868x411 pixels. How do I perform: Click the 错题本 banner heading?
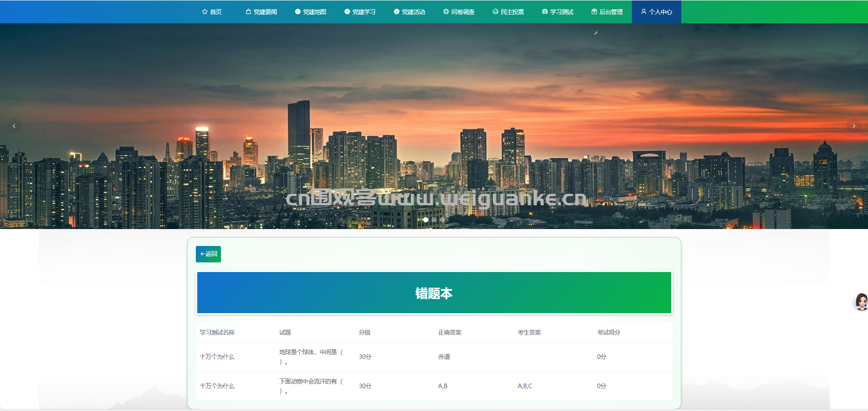tap(434, 293)
